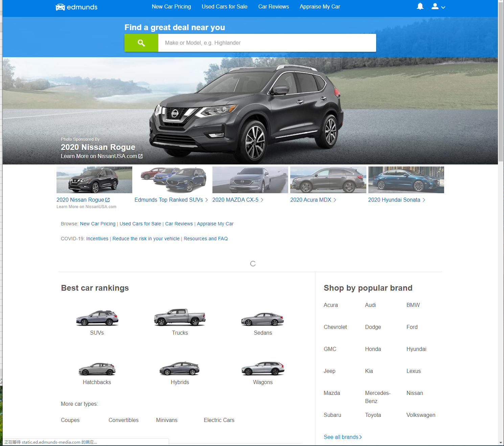Shop the BMW brand
The height and width of the screenshot is (446, 504).
point(413,305)
